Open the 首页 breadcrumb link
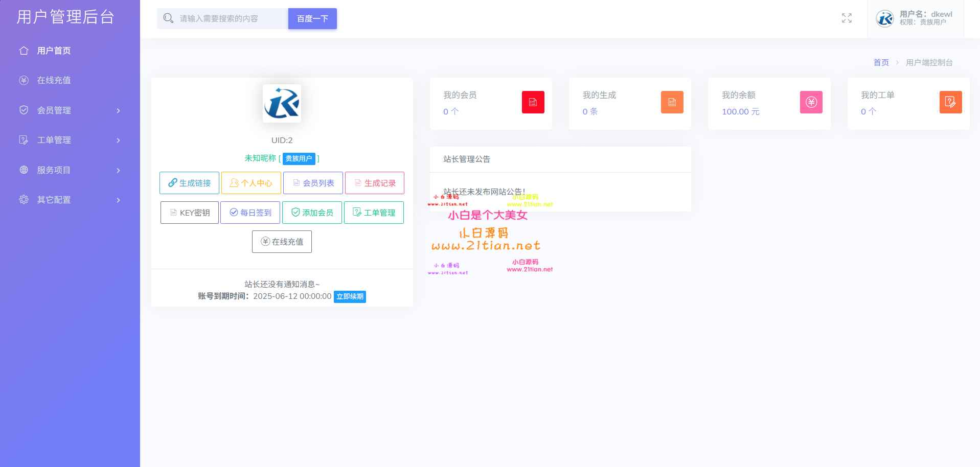Viewport: 980px width, 467px height. [881, 62]
